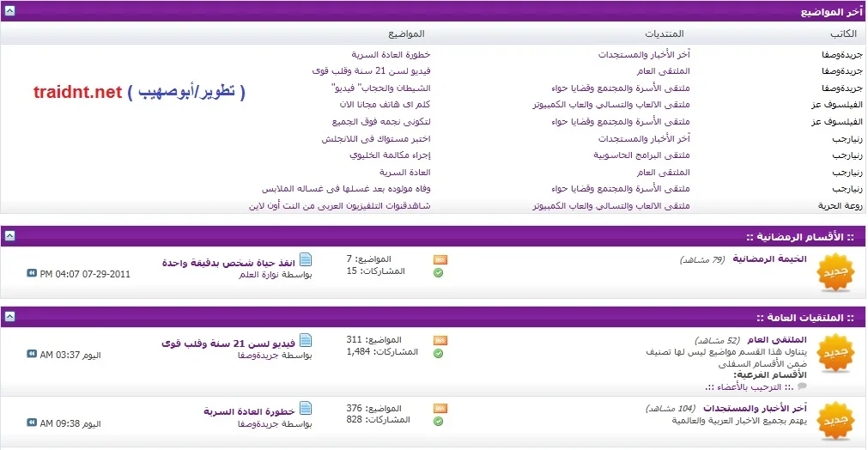Click go-to-last-post arrow beside اليوم 03:37 AM
The height and width of the screenshot is (450, 868).
32,353
